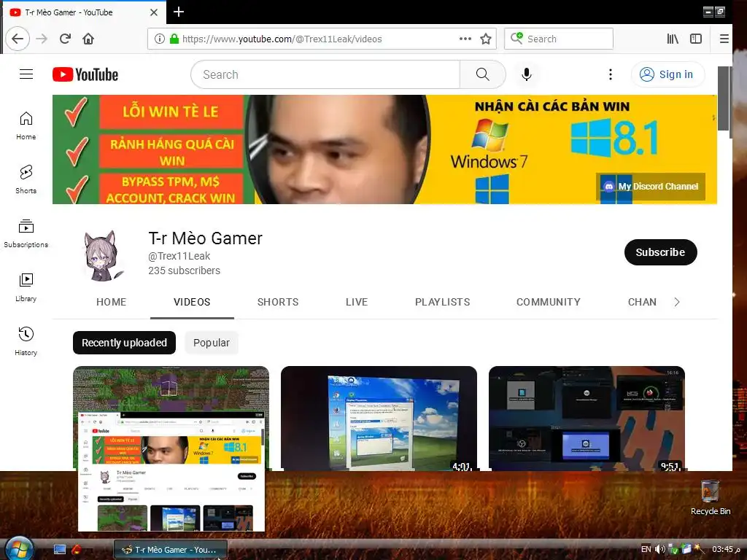
Task: Click the taskbar clock showing 03:45
Action: pos(727,549)
